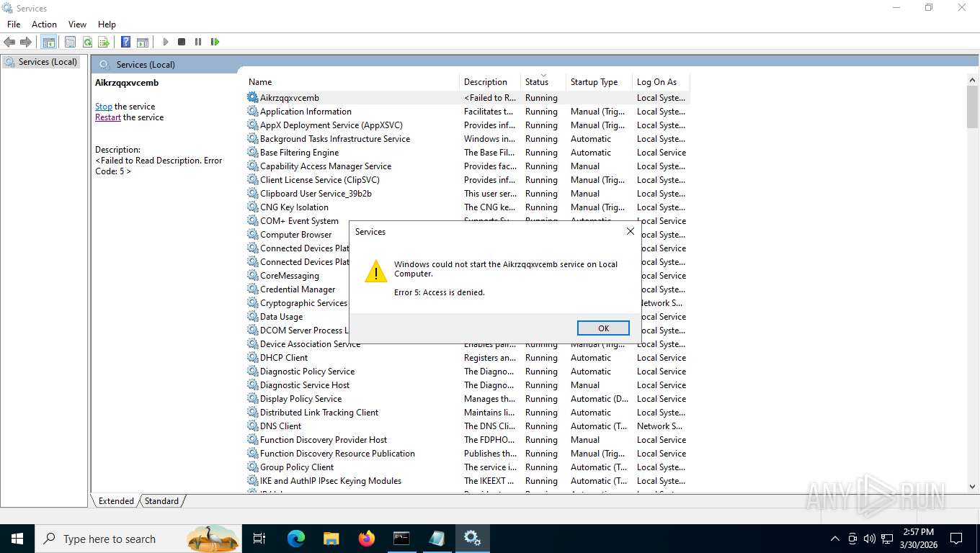The width and height of the screenshot is (980, 553).
Task: Select Diagnostic Service Host
Action: tap(468, 385)
